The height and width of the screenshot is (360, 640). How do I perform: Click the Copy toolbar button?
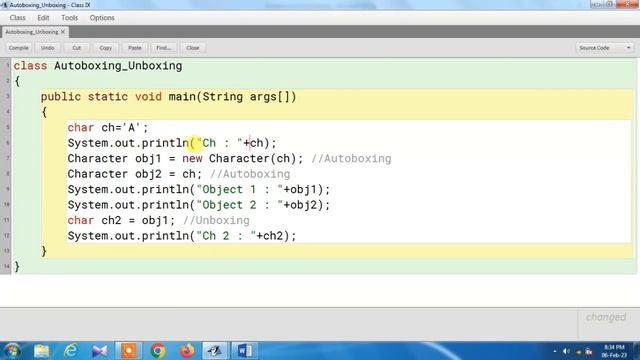pyautogui.click(x=105, y=48)
